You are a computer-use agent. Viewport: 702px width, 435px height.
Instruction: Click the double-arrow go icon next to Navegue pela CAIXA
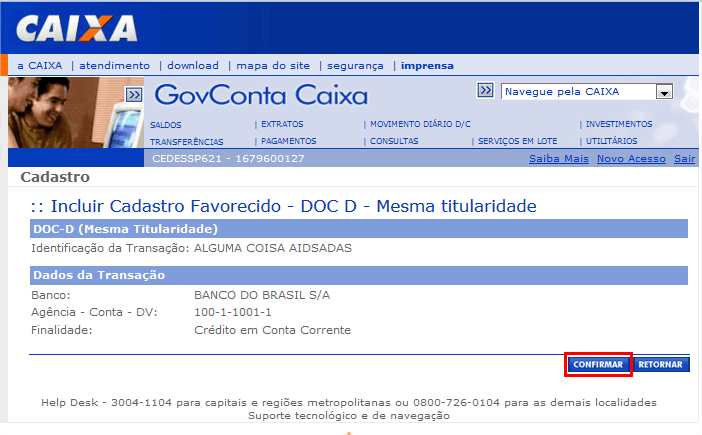pyautogui.click(x=485, y=90)
